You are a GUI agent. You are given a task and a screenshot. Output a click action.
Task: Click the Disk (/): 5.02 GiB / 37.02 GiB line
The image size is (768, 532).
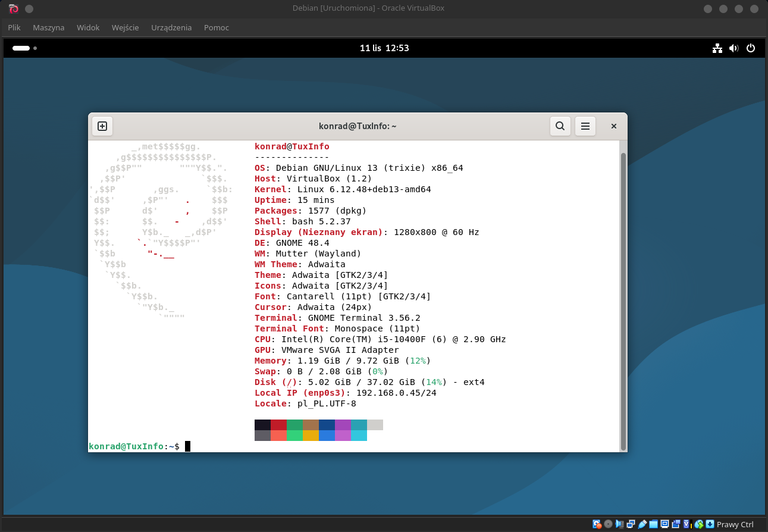point(369,382)
